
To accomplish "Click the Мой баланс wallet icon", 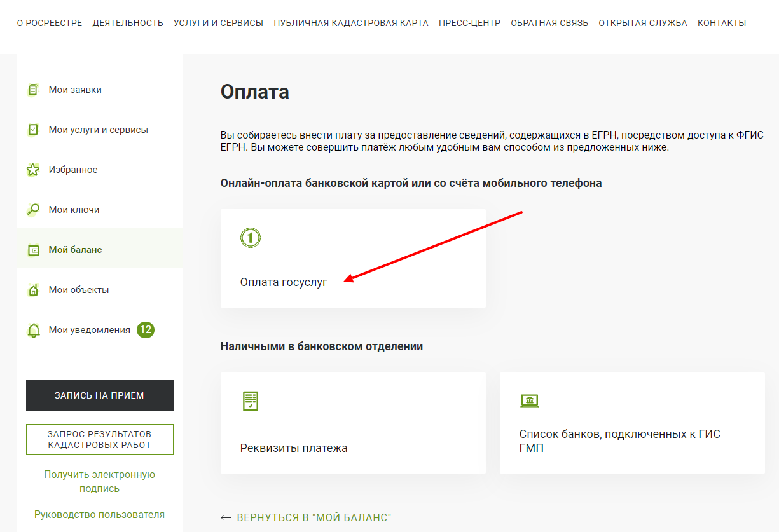I will pyautogui.click(x=33, y=250).
